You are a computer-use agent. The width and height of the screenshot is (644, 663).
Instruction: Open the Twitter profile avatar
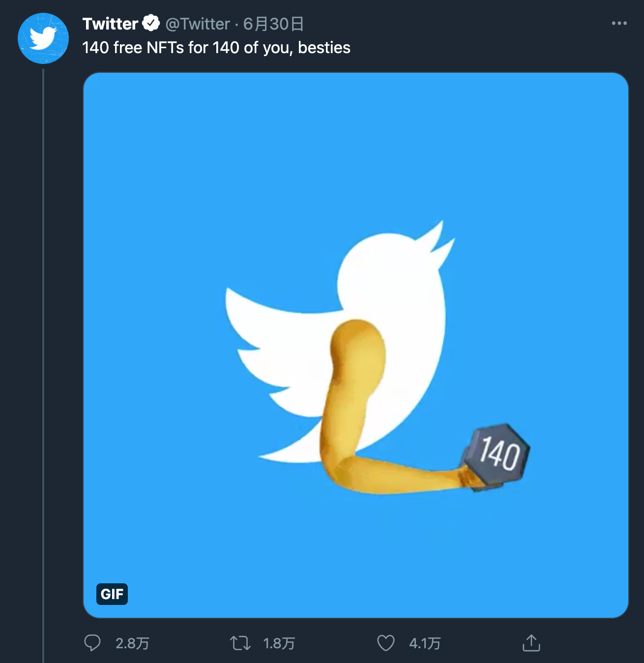tap(43, 38)
